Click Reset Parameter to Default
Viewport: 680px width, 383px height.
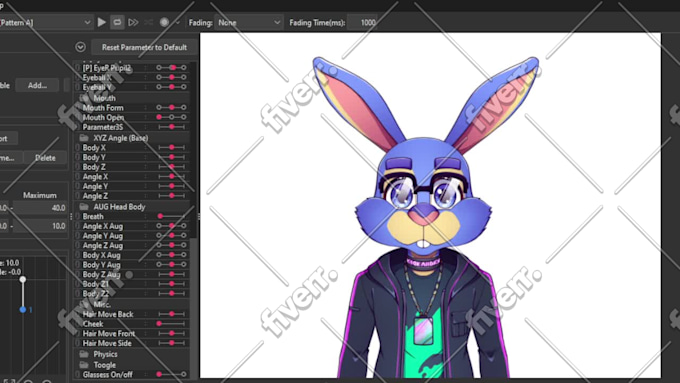click(x=144, y=47)
